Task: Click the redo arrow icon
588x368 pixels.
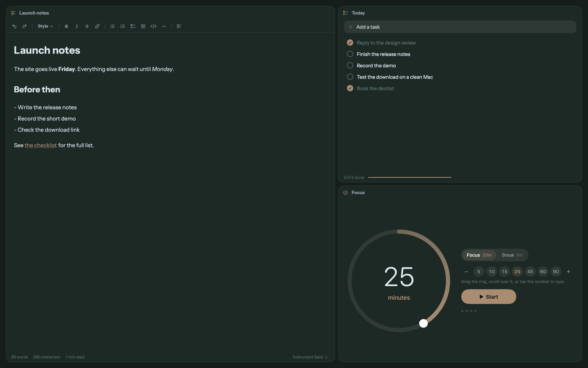Action: 24,26
